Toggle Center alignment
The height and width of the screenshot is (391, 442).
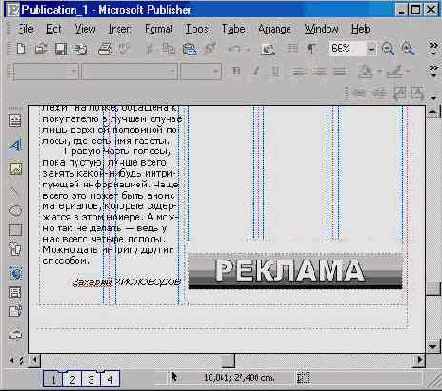click(x=319, y=71)
